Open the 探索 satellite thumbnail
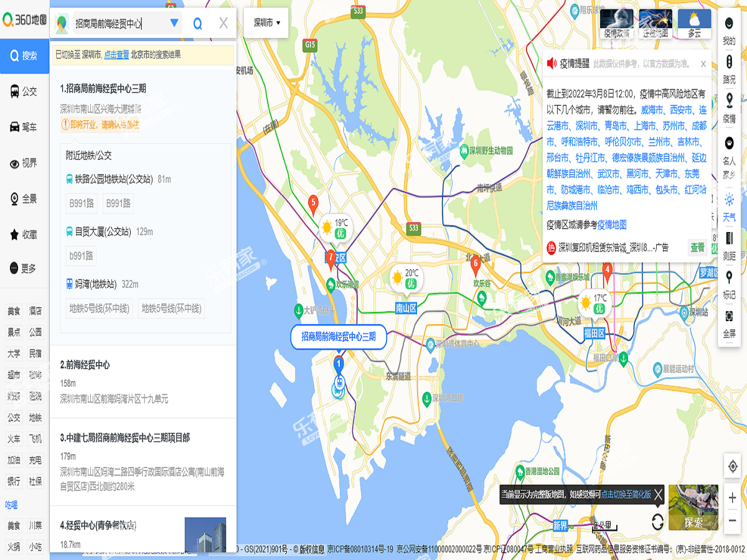Image resolution: width=747 pixels, height=560 pixels. [693, 508]
